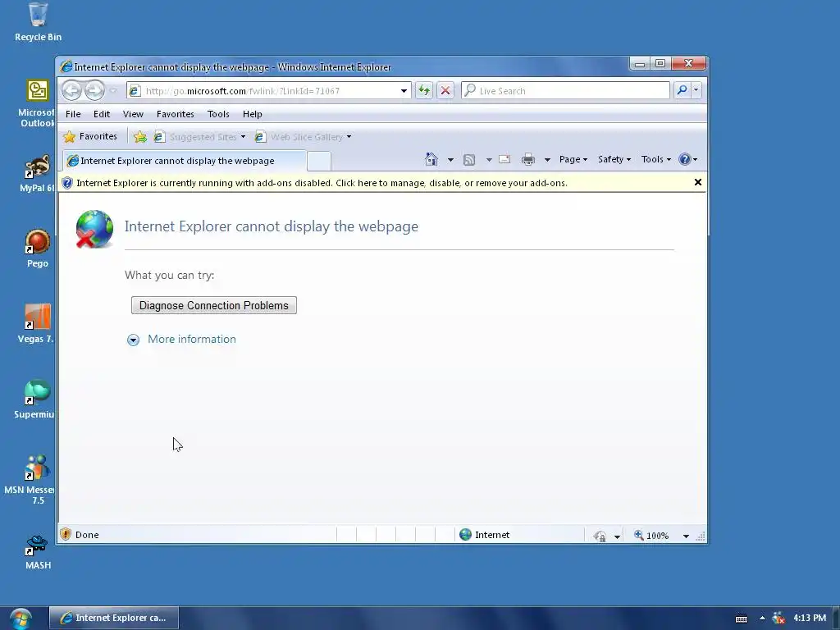Click Add to Favorites Bar star icon
The height and width of the screenshot is (630, 840).
point(139,137)
